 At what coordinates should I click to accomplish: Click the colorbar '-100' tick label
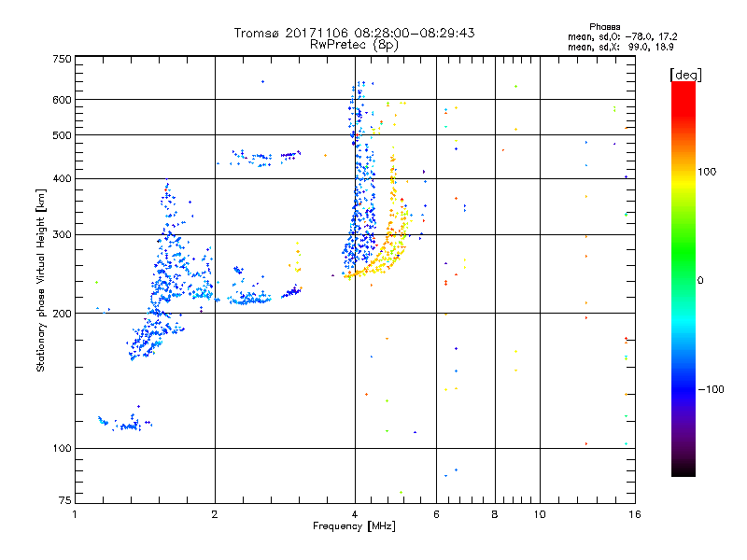point(711,389)
